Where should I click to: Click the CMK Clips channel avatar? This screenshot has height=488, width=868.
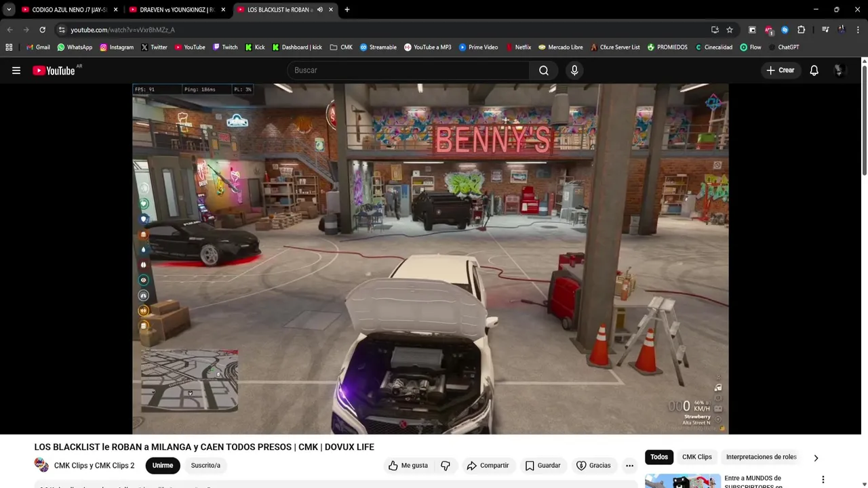[41, 466]
